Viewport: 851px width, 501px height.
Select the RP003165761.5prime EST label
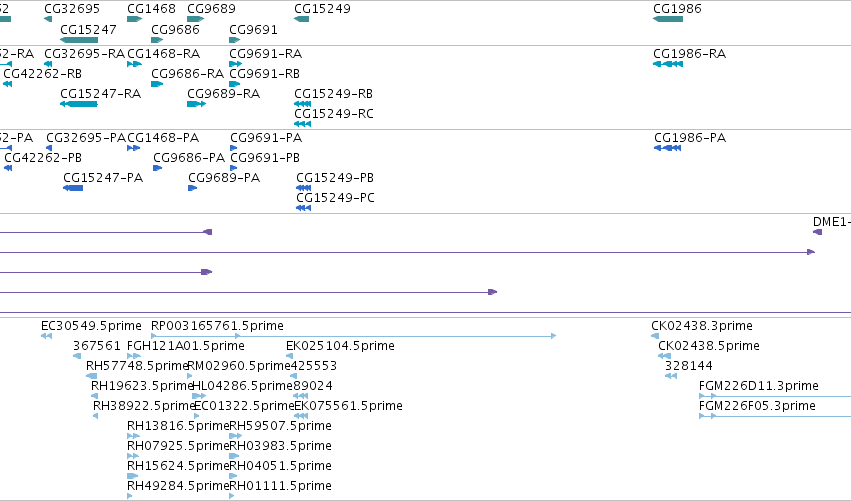pyautogui.click(x=217, y=326)
